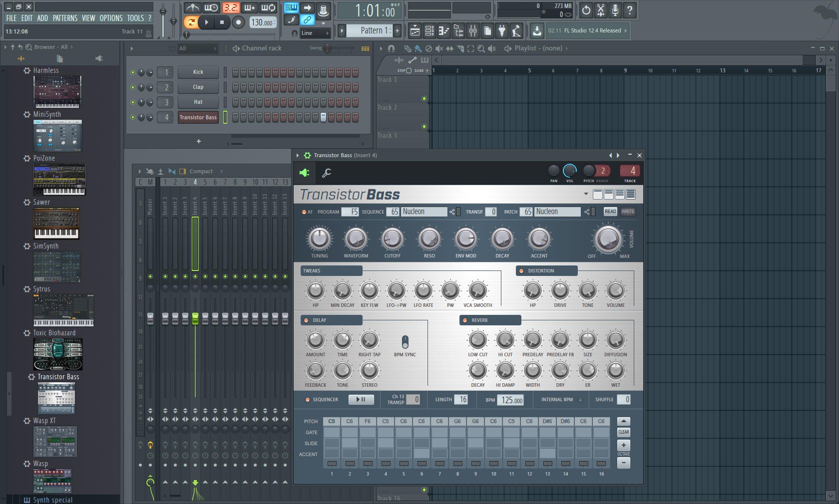
Task: Toggle the DISTORTION section enable LED
Action: 521,271
